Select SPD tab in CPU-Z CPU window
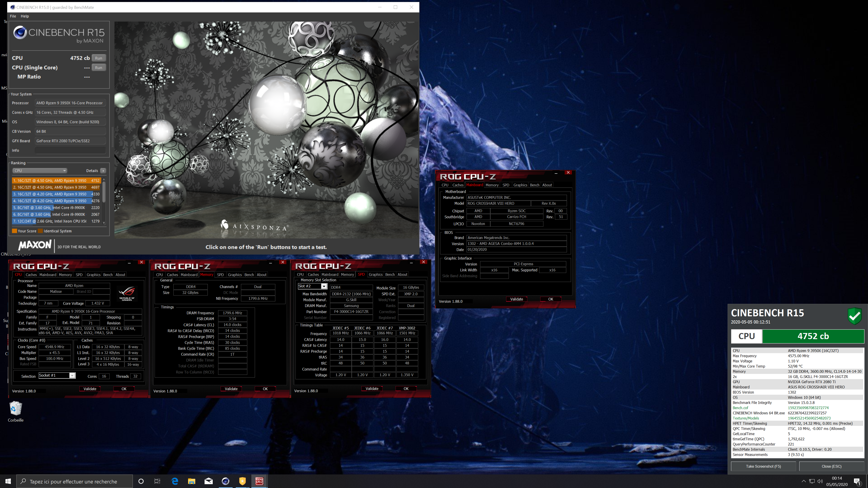This screenshot has height=488, width=868. [79, 275]
